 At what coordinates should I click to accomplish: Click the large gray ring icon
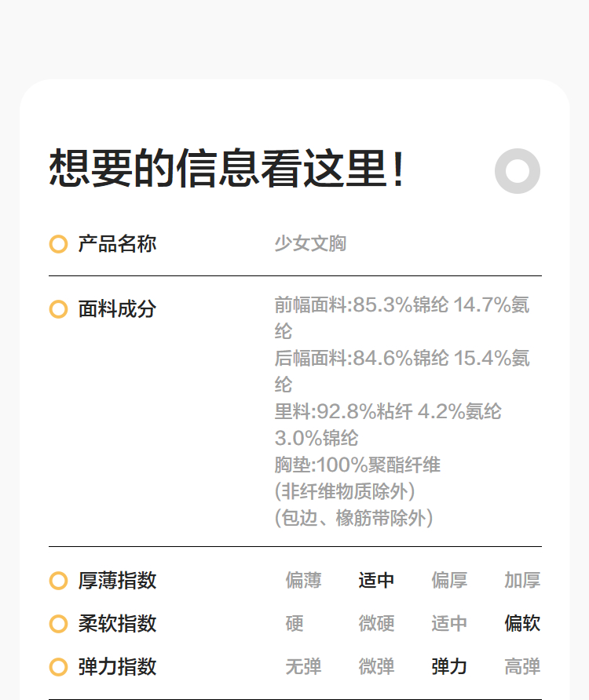518,170
